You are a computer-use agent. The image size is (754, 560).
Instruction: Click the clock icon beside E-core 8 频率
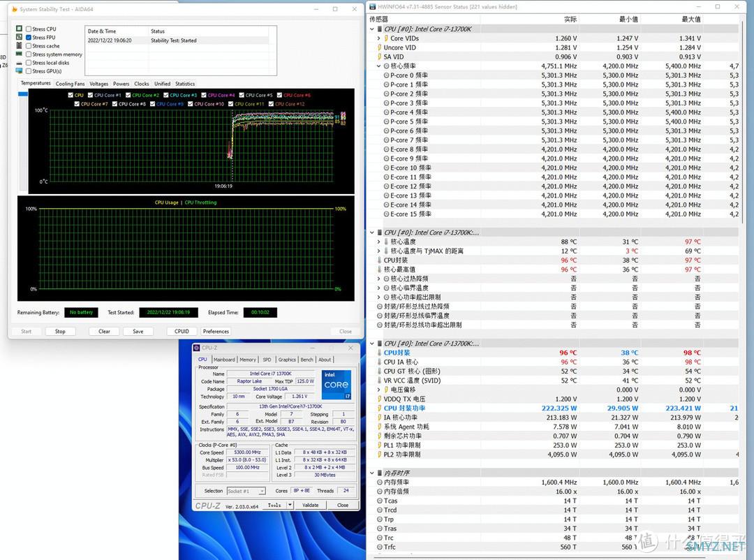point(386,149)
